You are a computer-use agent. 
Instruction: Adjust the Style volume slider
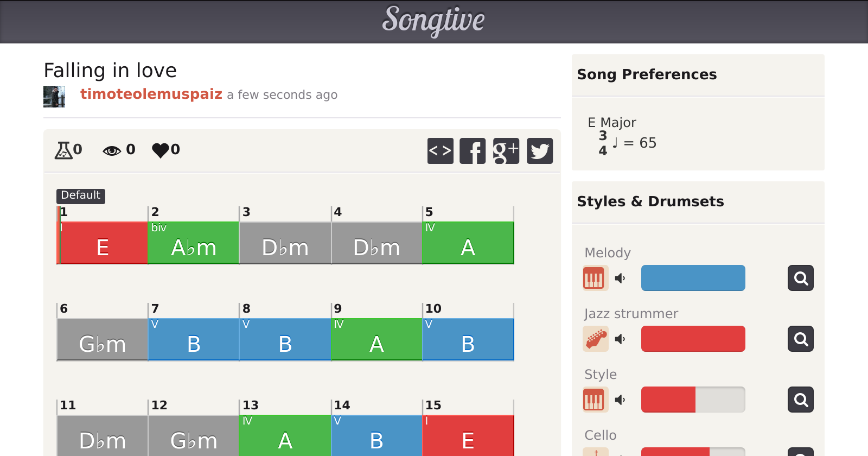693,400
